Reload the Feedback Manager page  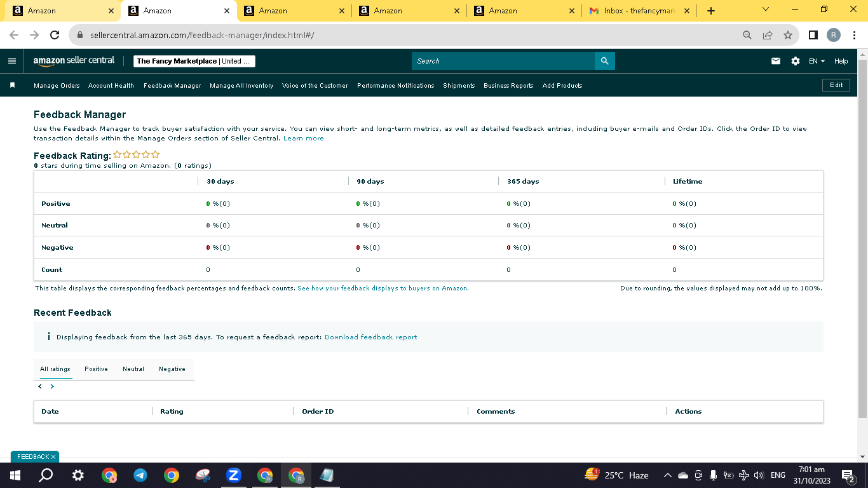click(x=55, y=35)
